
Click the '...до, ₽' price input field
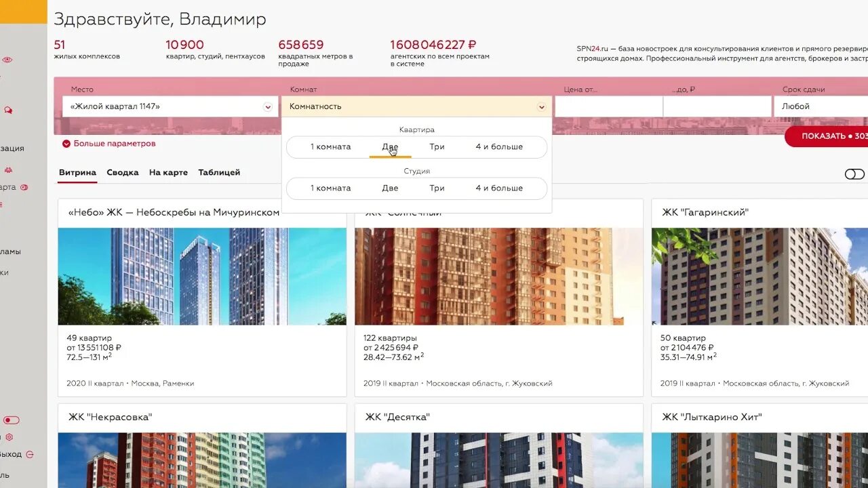(x=717, y=106)
